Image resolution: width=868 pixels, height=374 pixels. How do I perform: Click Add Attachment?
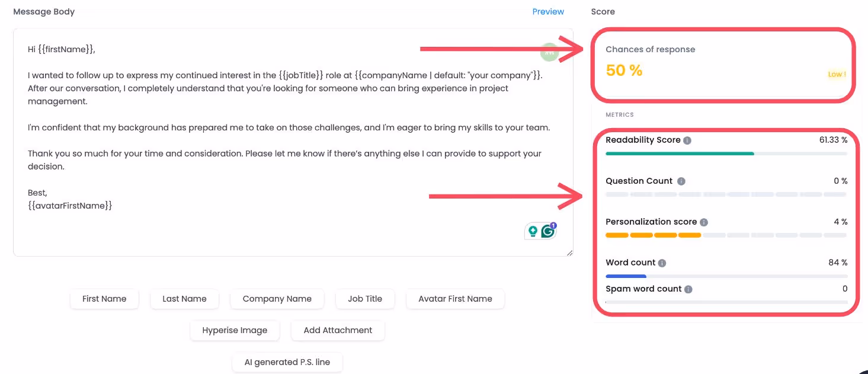(338, 330)
